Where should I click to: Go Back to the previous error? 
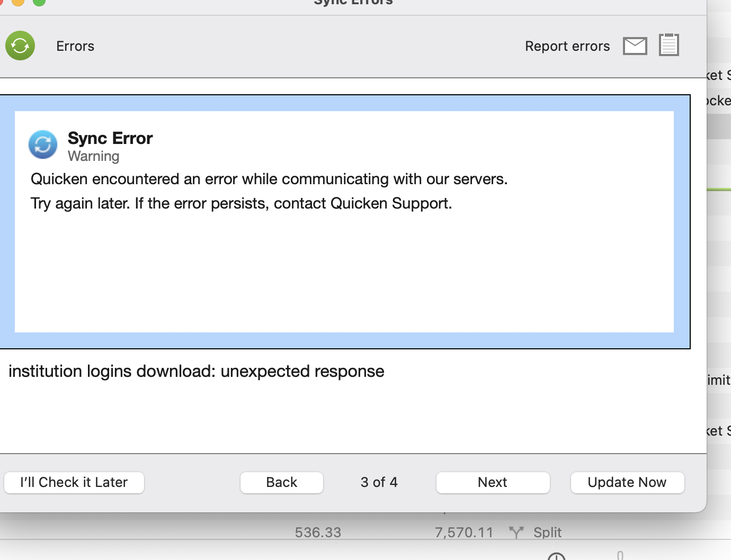pyautogui.click(x=282, y=482)
